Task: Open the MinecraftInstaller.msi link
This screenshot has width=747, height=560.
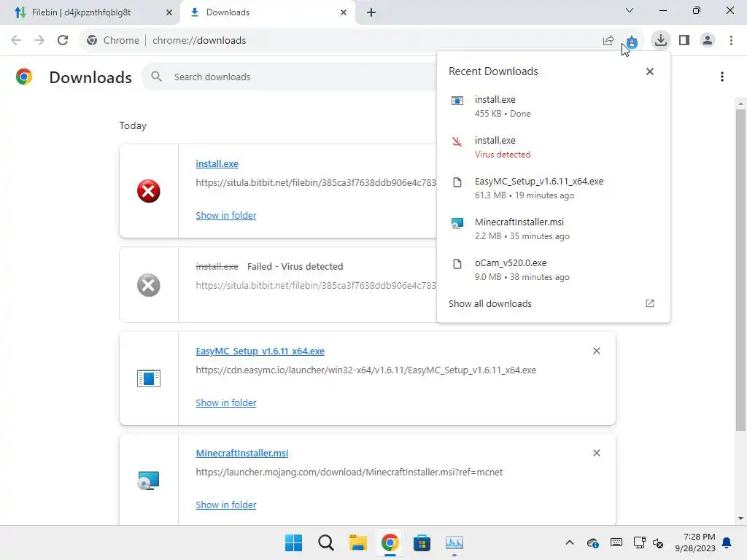Action: 242,453
